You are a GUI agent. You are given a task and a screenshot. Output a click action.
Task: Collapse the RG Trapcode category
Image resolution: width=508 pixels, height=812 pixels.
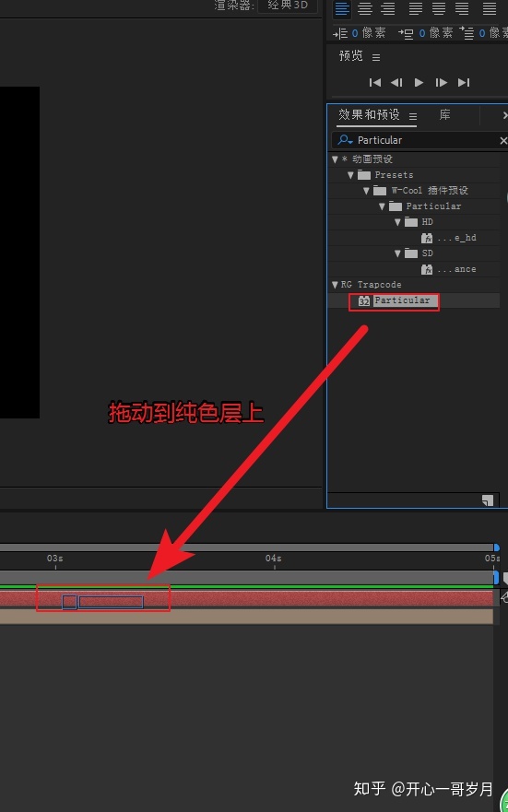(x=335, y=285)
